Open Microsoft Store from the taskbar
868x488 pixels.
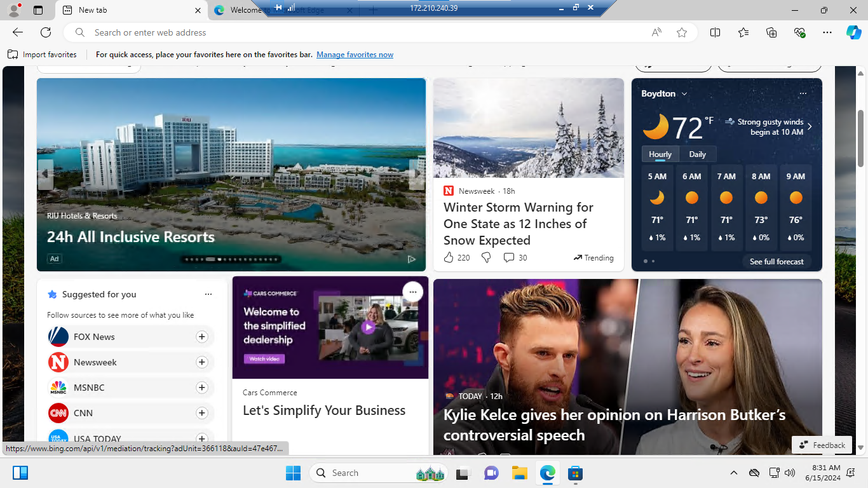[576, 473]
